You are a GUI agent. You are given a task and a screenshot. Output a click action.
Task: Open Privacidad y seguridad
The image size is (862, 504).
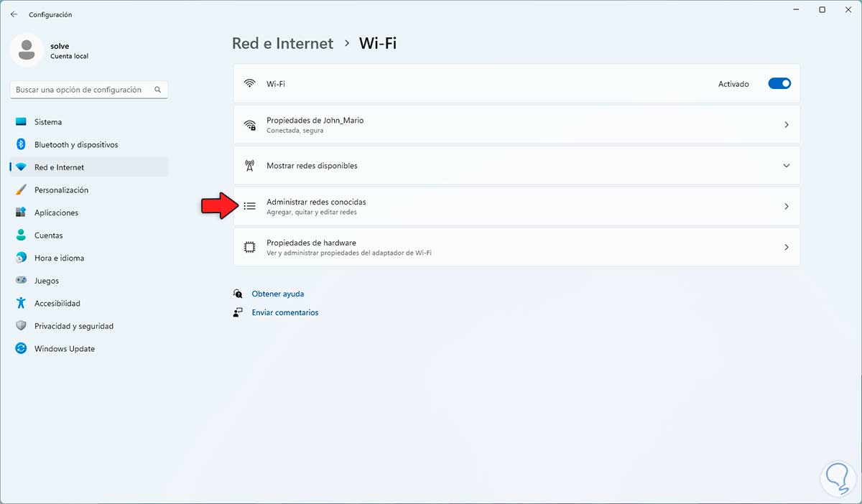89,326
